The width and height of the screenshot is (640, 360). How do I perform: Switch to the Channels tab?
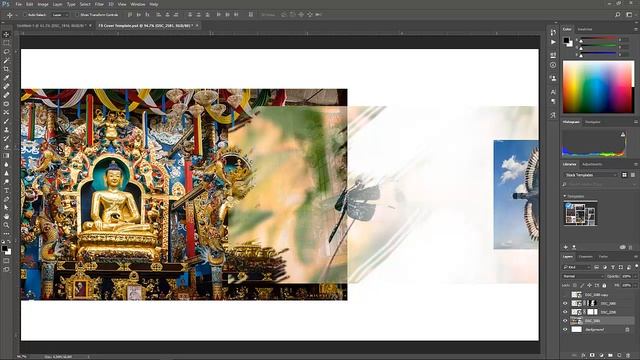pos(585,257)
